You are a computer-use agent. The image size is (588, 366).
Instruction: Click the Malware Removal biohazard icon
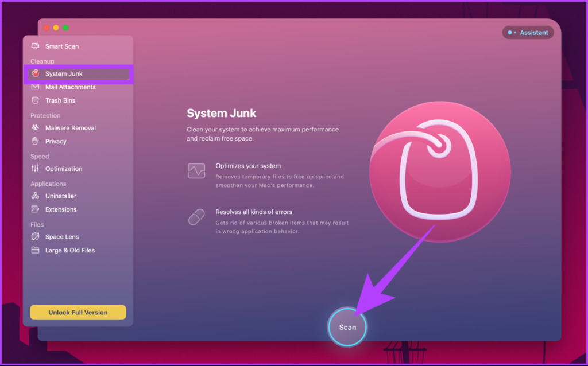[x=35, y=128]
